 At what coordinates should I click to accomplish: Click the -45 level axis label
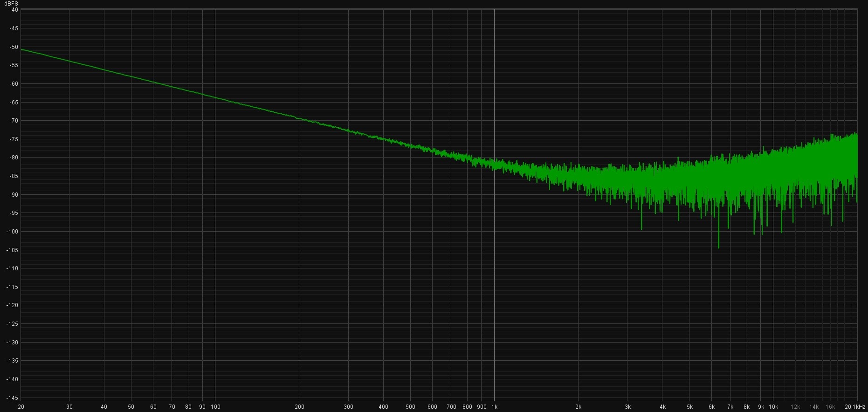coord(14,28)
